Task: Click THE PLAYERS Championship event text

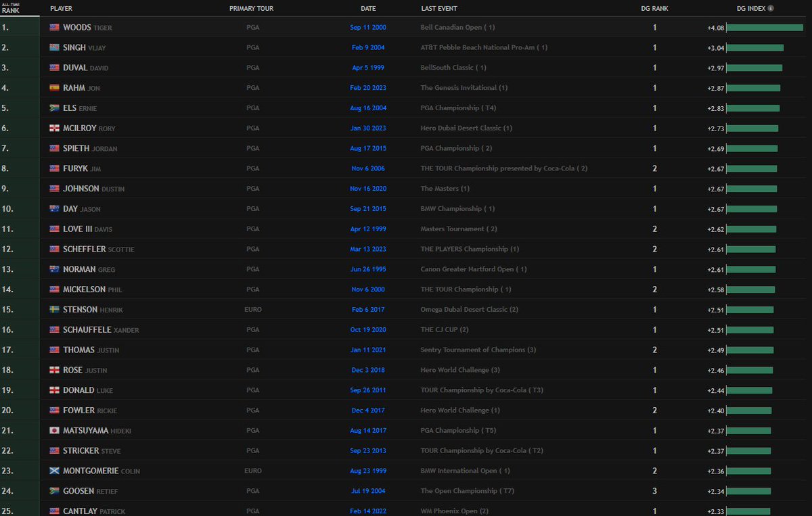Action: coord(470,249)
